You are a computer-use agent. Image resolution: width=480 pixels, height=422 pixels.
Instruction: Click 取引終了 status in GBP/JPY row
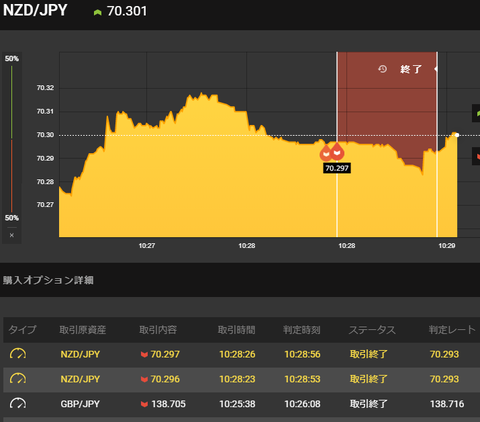click(369, 404)
